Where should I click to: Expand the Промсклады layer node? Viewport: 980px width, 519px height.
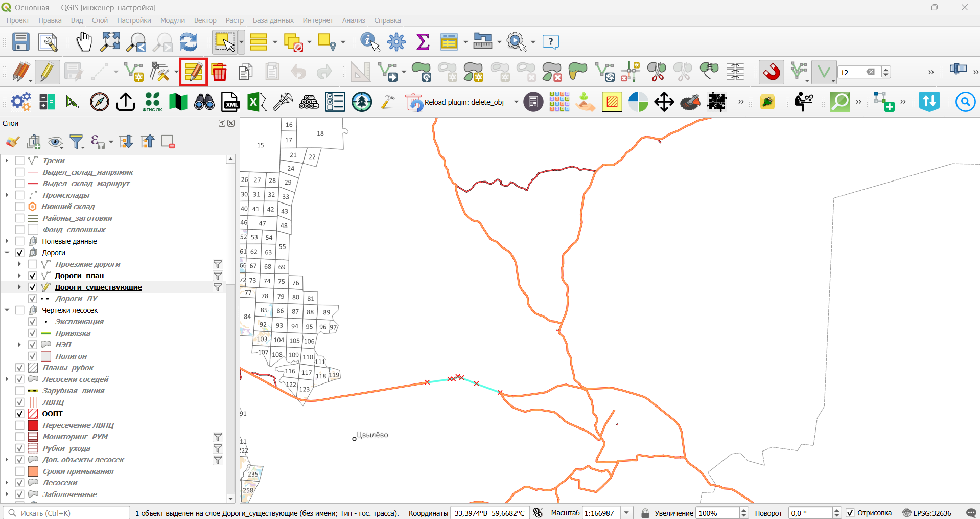point(7,195)
